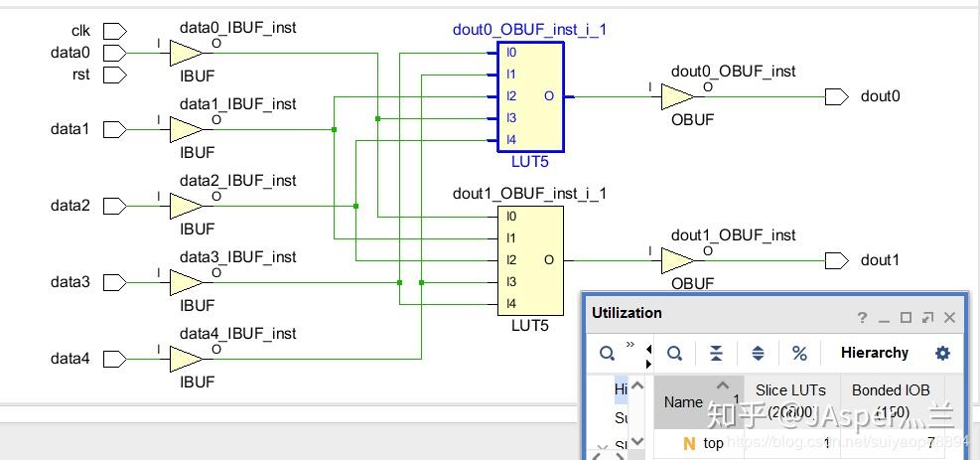Select the data0_IBUF_inst buffer symbol
This screenshot has width=980, height=460.
click(186, 53)
